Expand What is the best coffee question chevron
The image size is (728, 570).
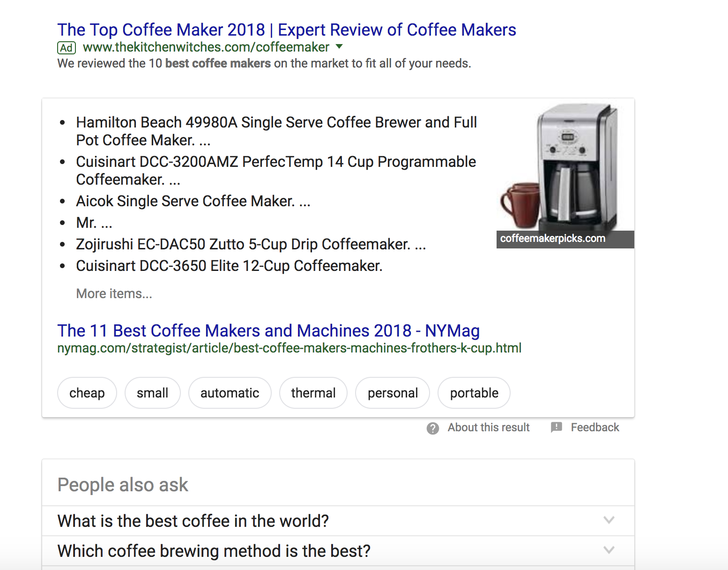pyautogui.click(x=609, y=520)
